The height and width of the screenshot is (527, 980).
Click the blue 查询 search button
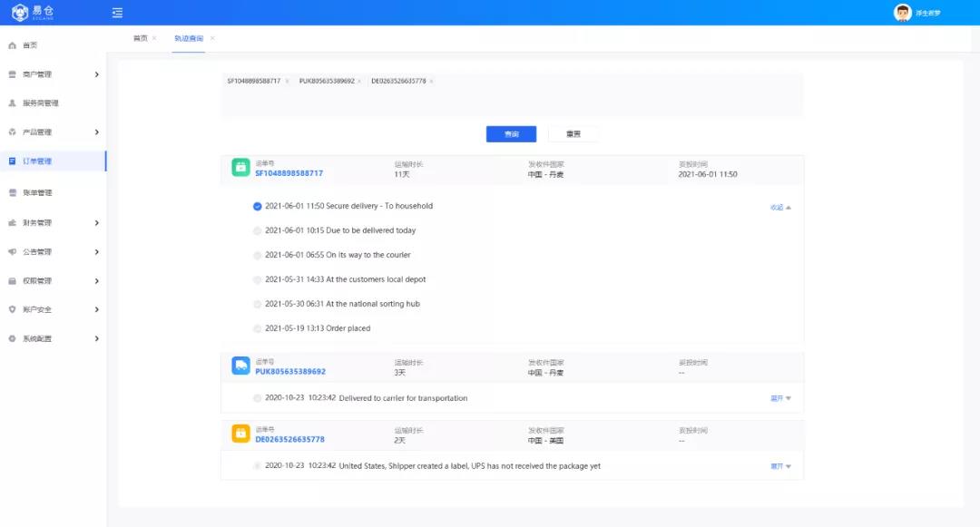pos(511,134)
